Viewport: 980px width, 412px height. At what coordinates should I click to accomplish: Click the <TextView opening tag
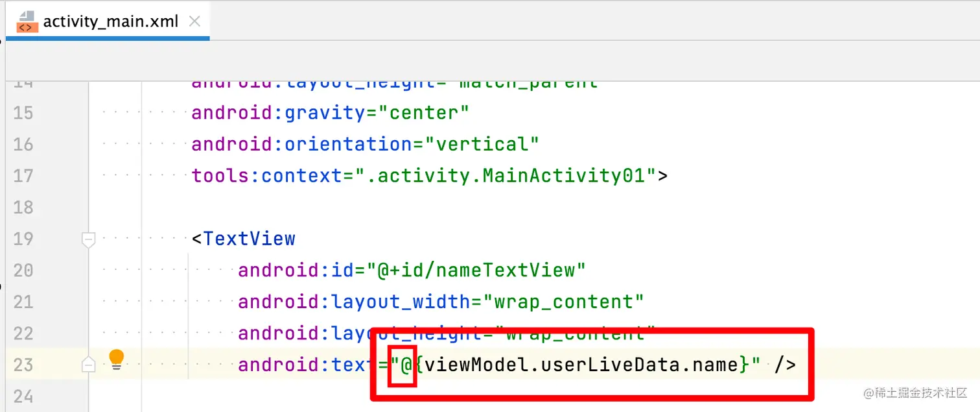point(243,239)
